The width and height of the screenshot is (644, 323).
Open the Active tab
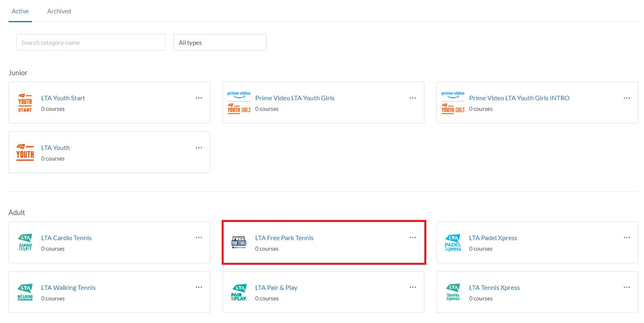coord(20,11)
